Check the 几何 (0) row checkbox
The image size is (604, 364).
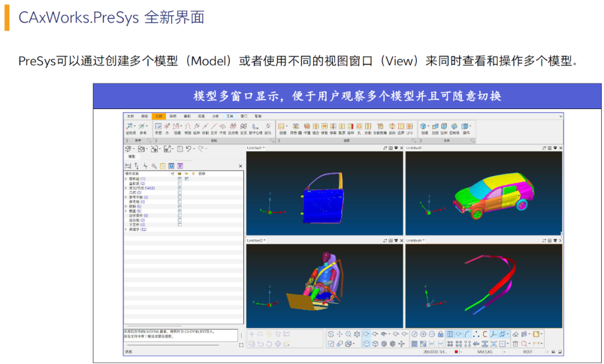[180, 192]
